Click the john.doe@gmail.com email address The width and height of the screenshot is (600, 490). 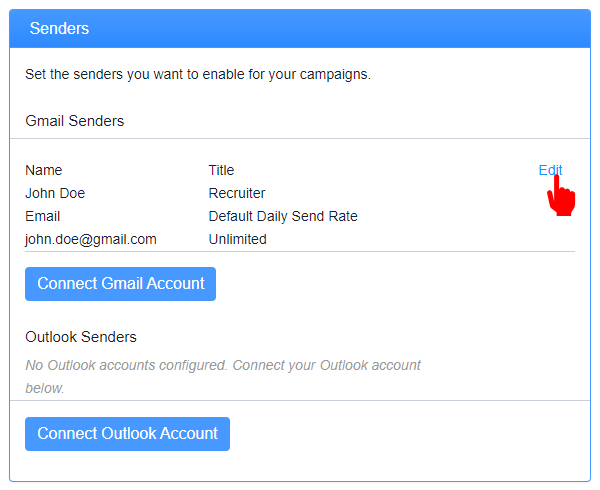click(x=91, y=239)
